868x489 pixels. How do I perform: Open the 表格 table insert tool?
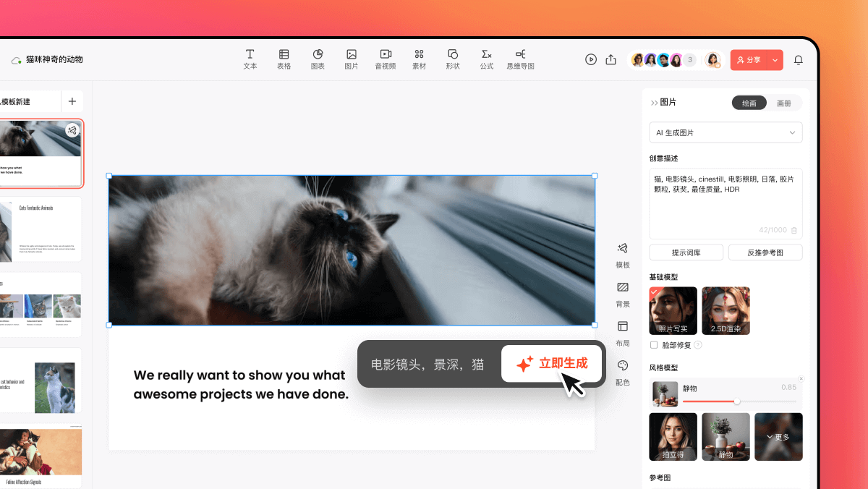[x=284, y=59]
